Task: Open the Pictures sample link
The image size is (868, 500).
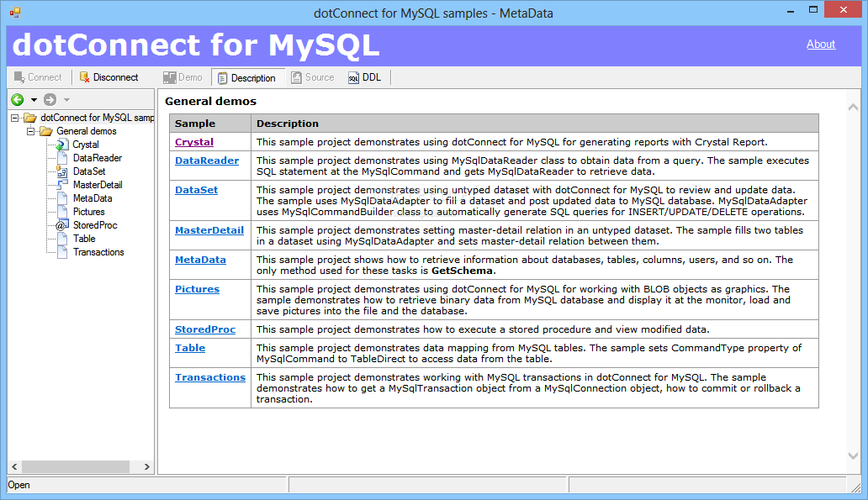Action: pos(197,289)
